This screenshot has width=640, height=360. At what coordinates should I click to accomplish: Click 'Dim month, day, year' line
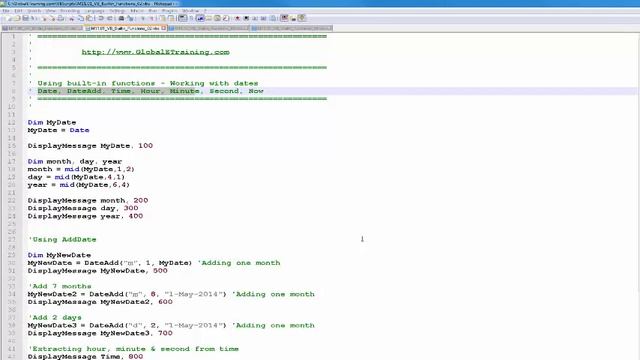[75, 162]
